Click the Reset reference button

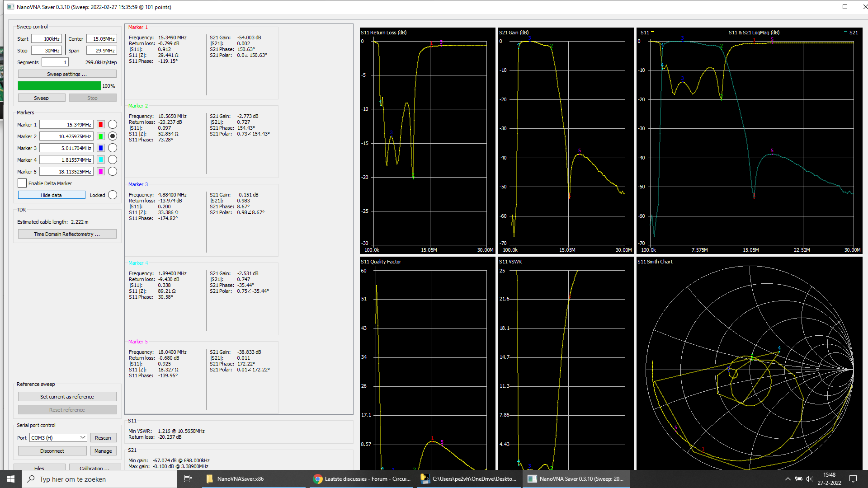click(x=67, y=409)
